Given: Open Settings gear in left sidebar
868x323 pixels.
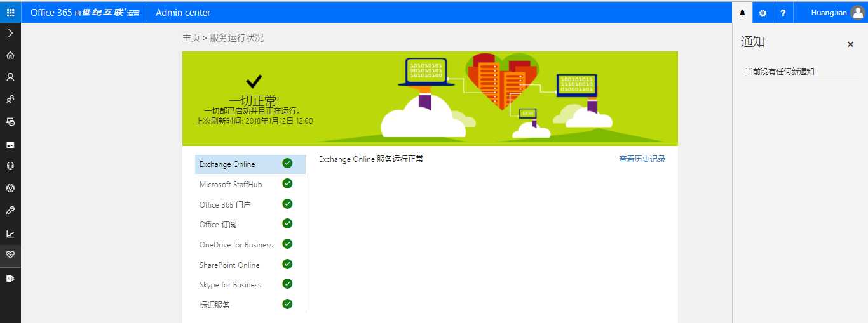Looking at the screenshot, I should [10, 188].
